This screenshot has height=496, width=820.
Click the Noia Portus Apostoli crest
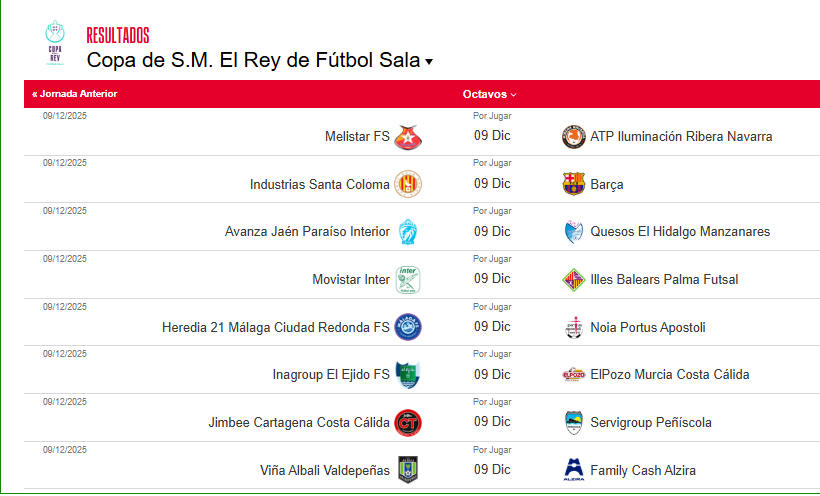pyautogui.click(x=573, y=327)
